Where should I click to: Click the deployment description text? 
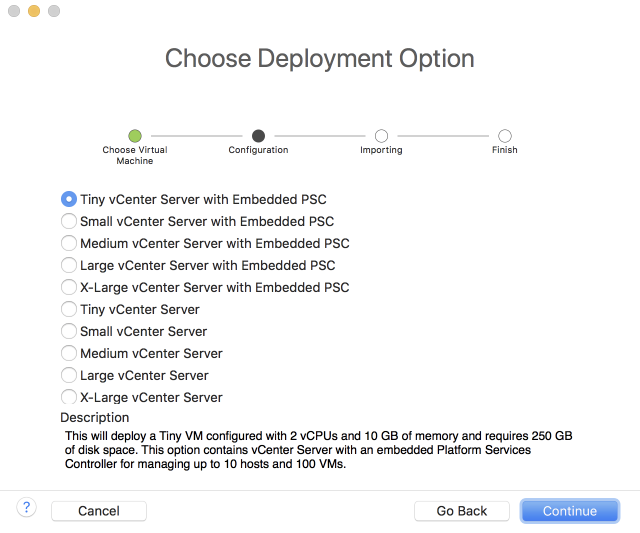click(x=318, y=450)
